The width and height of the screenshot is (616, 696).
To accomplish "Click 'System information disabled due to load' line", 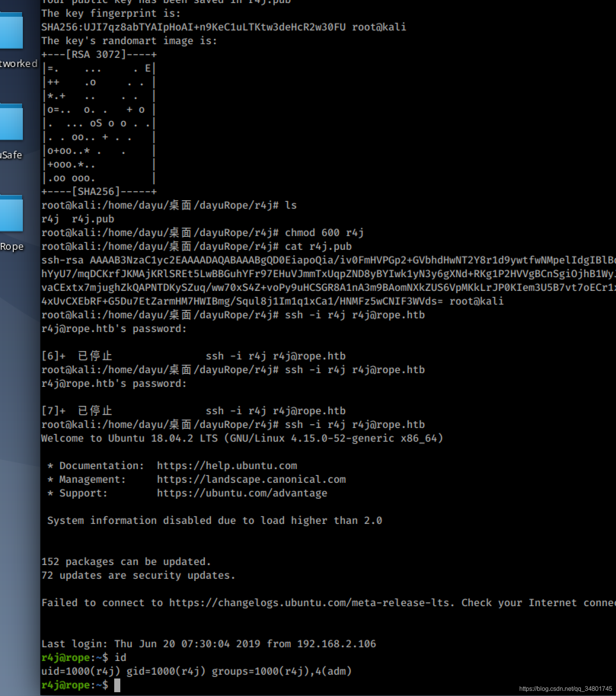I will pos(214,520).
